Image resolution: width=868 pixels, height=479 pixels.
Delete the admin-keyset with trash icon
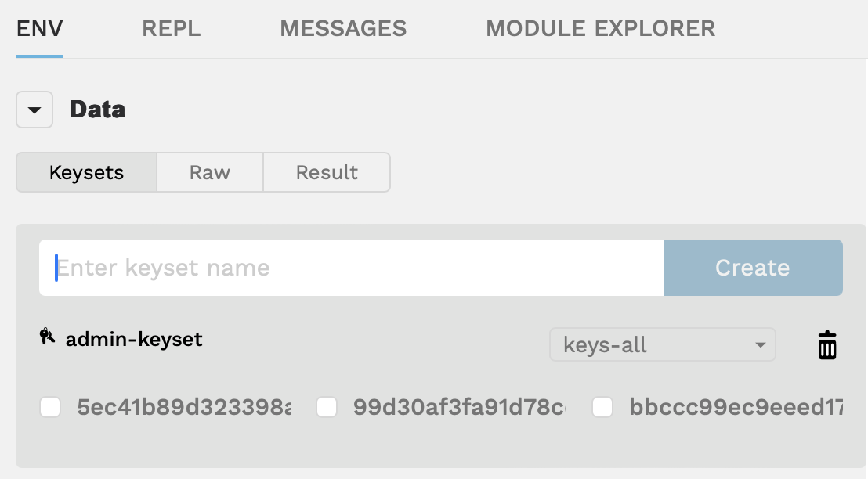tap(827, 345)
